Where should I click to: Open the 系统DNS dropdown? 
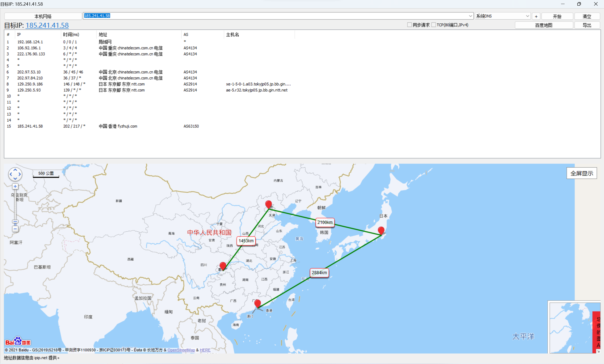[527, 16]
